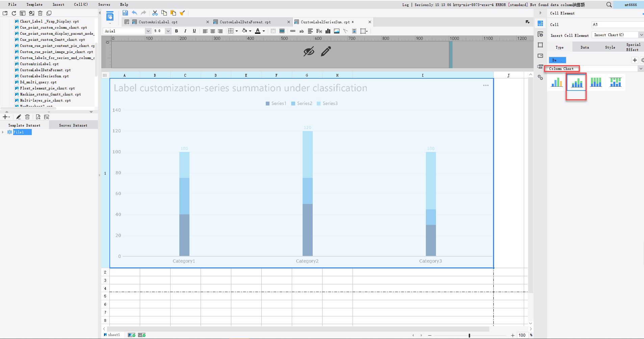Open the Column Chart type dropdown
644x339 pixels.
640,68
